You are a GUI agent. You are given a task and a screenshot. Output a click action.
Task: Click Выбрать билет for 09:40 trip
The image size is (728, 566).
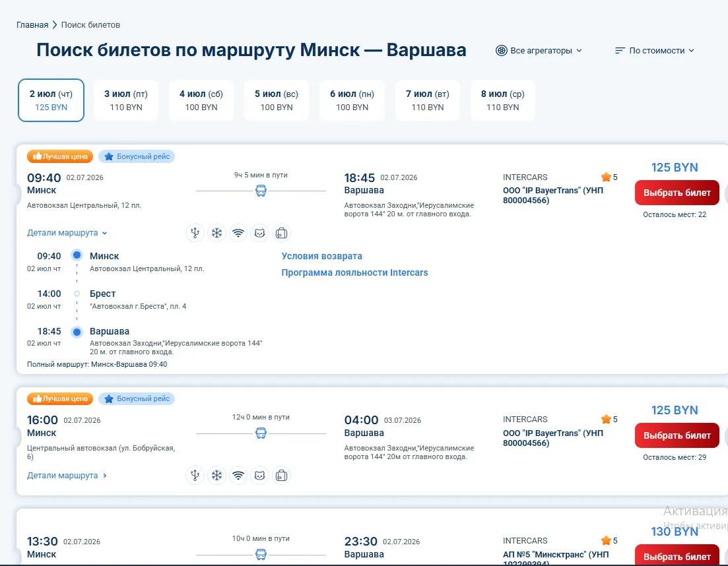(x=677, y=193)
